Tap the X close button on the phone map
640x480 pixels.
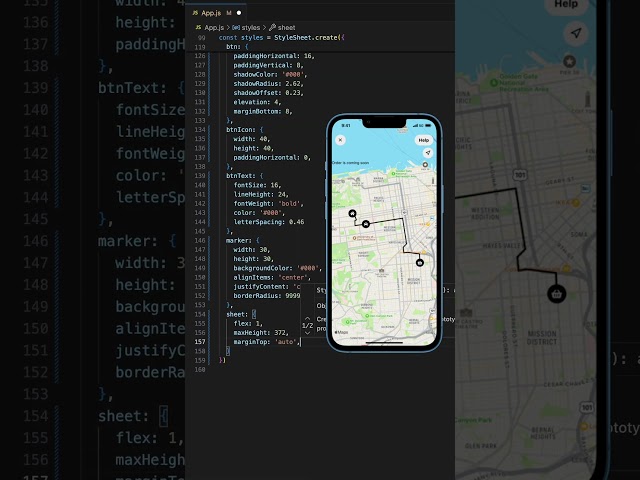[340, 140]
